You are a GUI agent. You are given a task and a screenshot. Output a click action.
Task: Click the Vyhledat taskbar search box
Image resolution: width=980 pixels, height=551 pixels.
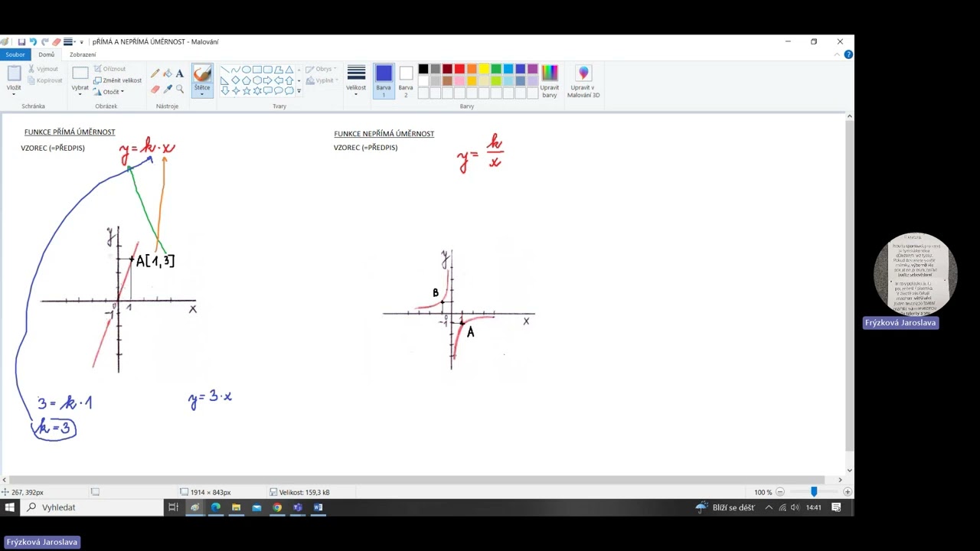point(92,507)
